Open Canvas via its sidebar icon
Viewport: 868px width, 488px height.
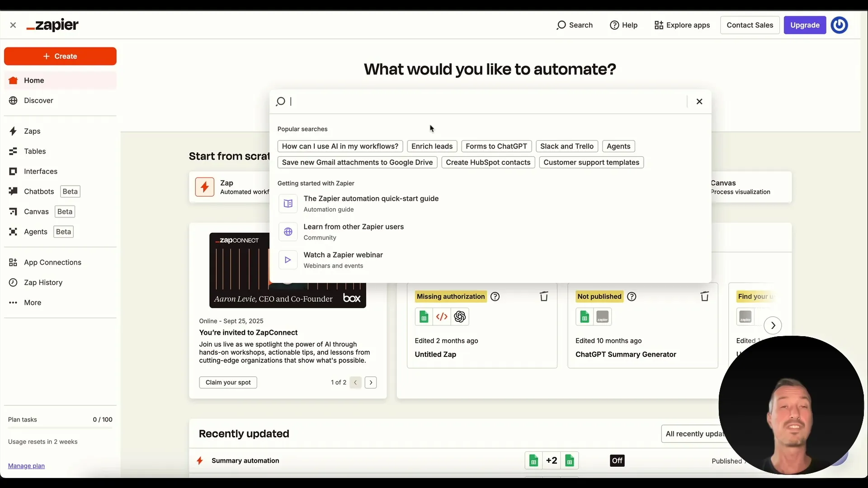(13, 211)
